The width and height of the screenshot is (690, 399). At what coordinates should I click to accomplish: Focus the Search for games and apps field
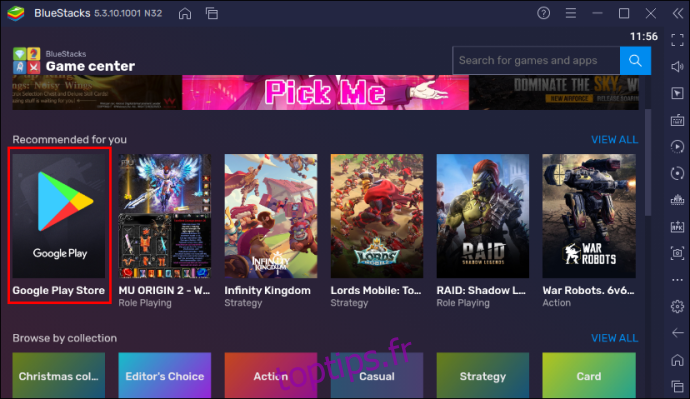point(536,61)
